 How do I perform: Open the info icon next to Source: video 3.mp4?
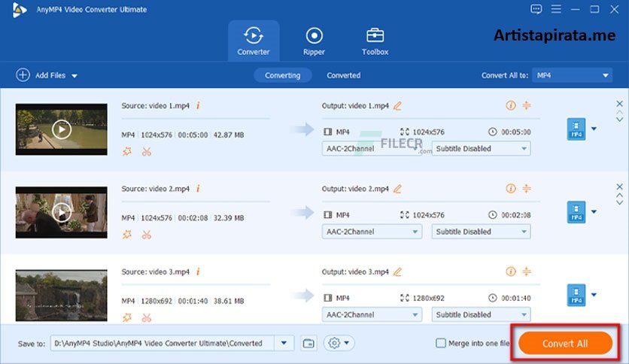tap(197, 271)
